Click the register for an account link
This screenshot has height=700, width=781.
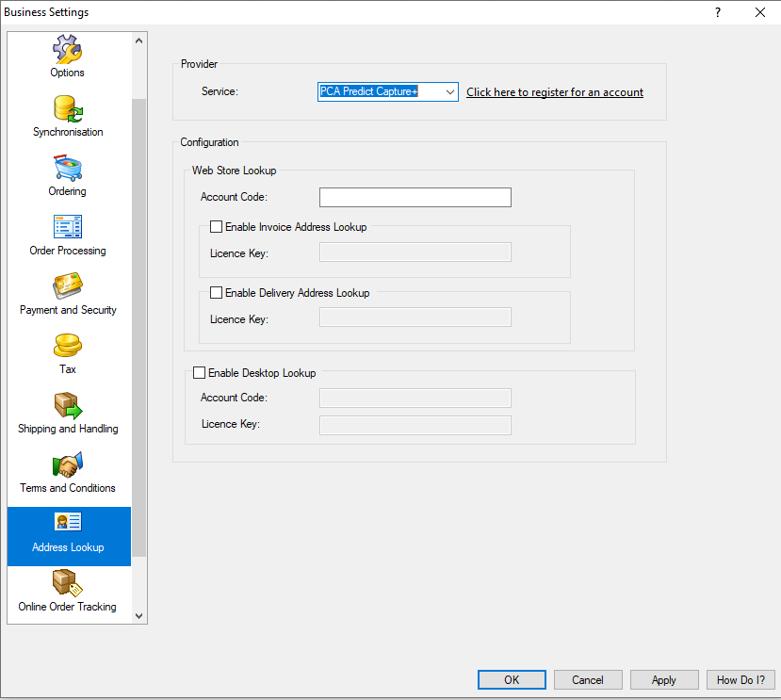click(555, 92)
